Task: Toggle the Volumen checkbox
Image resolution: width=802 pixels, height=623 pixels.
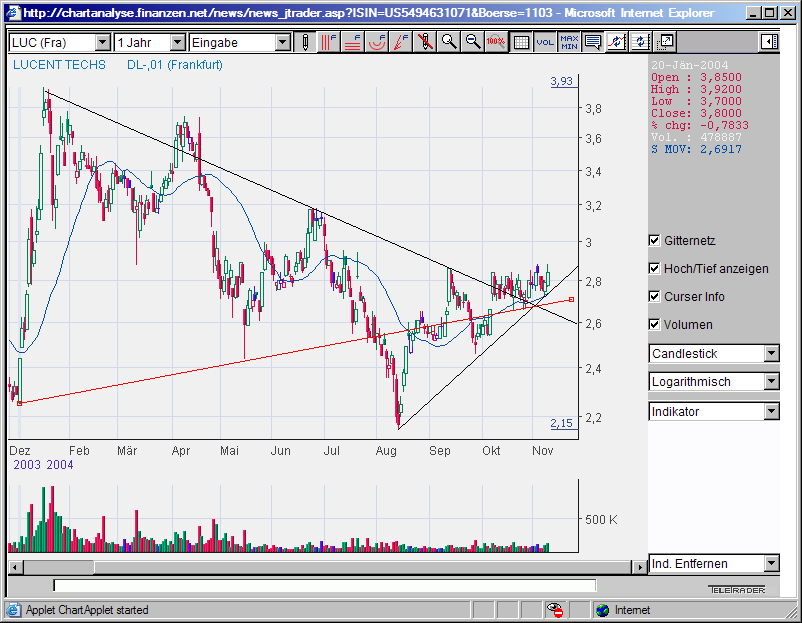Action: [x=655, y=325]
